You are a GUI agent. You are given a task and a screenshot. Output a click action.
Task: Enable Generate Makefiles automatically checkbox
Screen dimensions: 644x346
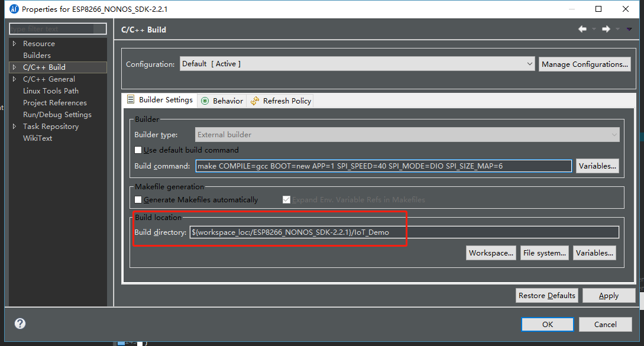138,200
